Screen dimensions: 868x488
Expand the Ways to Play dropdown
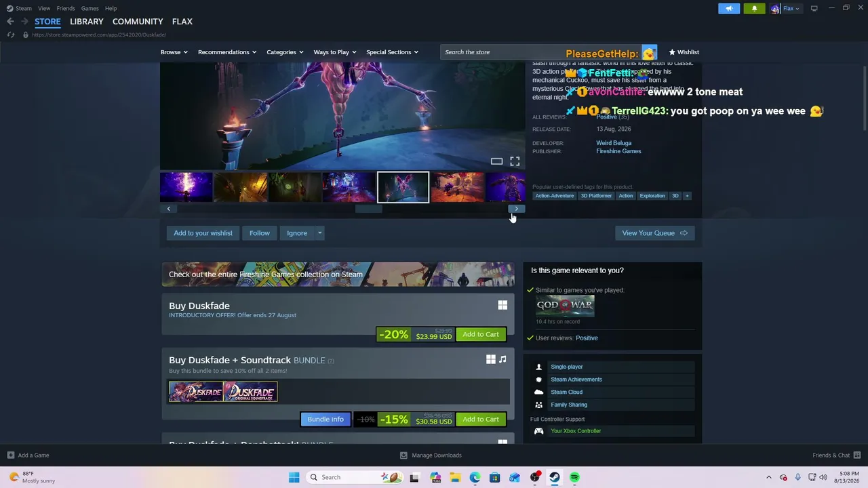coord(335,52)
